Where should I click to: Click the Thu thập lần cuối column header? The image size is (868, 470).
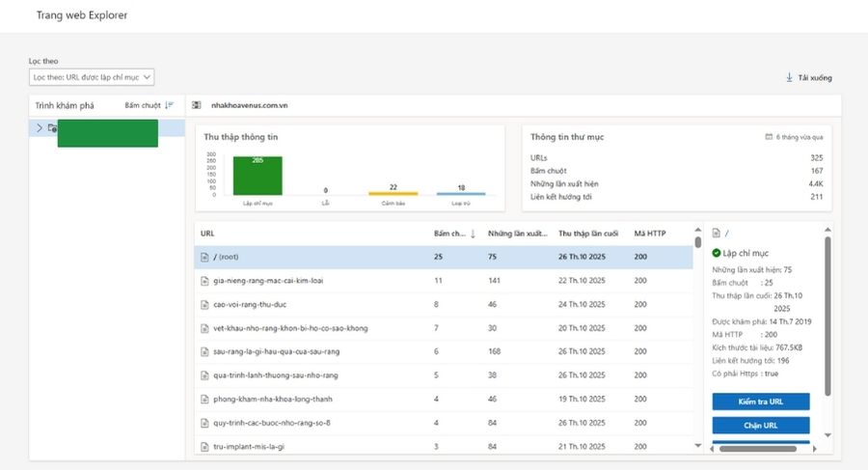[x=586, y=234]
